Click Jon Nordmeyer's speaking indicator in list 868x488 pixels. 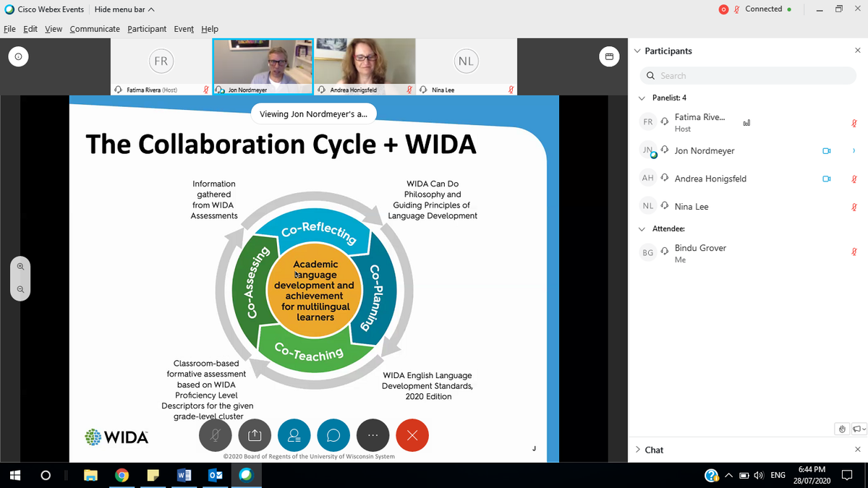(x=855, y=151)
